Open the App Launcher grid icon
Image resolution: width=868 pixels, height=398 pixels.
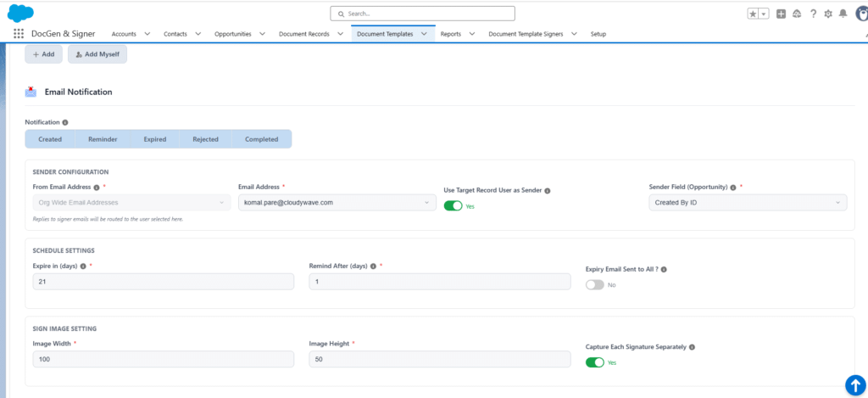(19, 34)
